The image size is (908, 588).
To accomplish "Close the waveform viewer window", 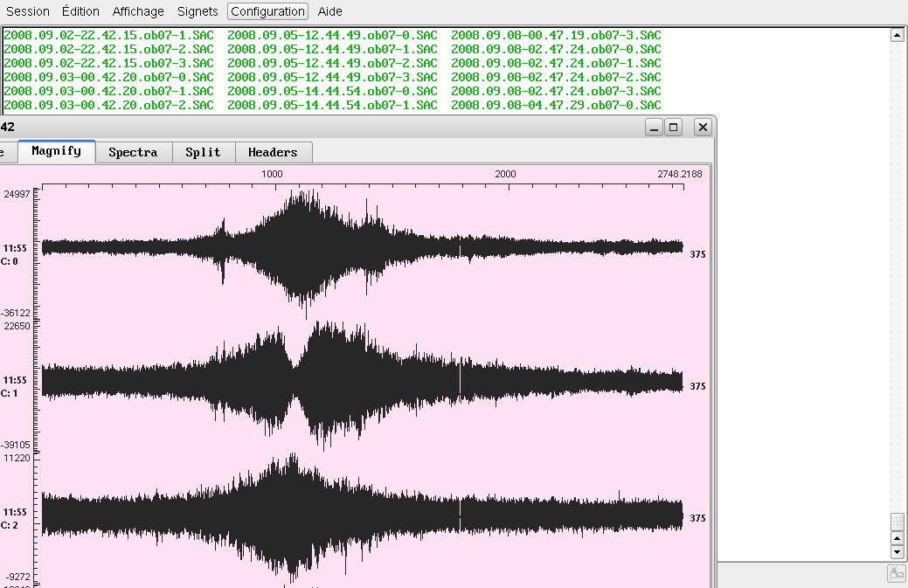I will coord(703,128).
